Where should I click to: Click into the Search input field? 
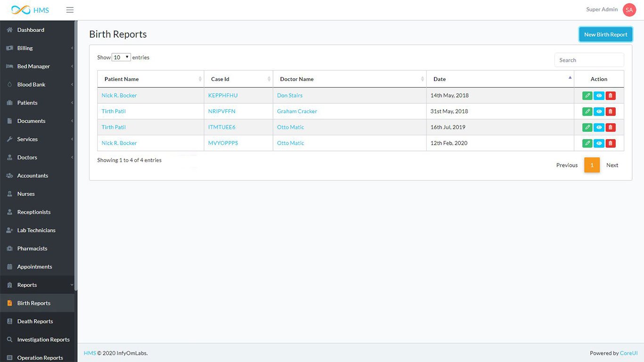point(589,60)
